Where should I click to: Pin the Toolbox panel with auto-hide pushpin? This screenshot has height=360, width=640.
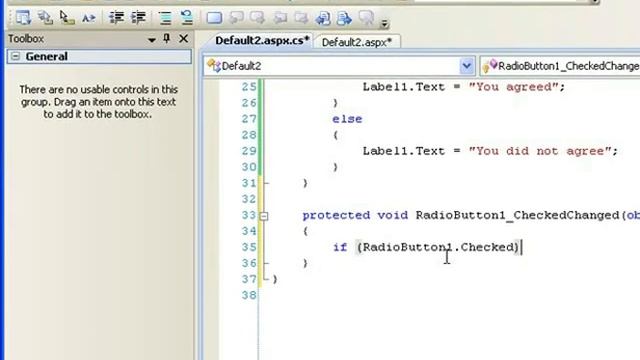[167, 38]
